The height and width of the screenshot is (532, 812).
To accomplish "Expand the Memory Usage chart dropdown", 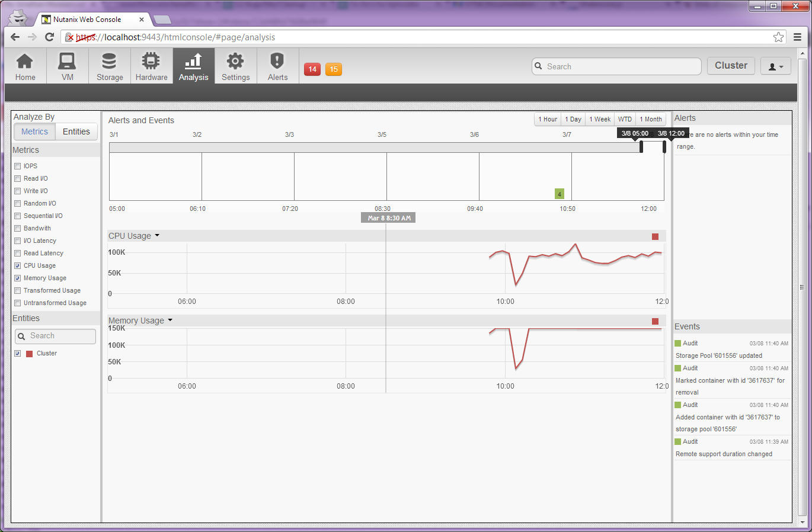I will point(170,321).
